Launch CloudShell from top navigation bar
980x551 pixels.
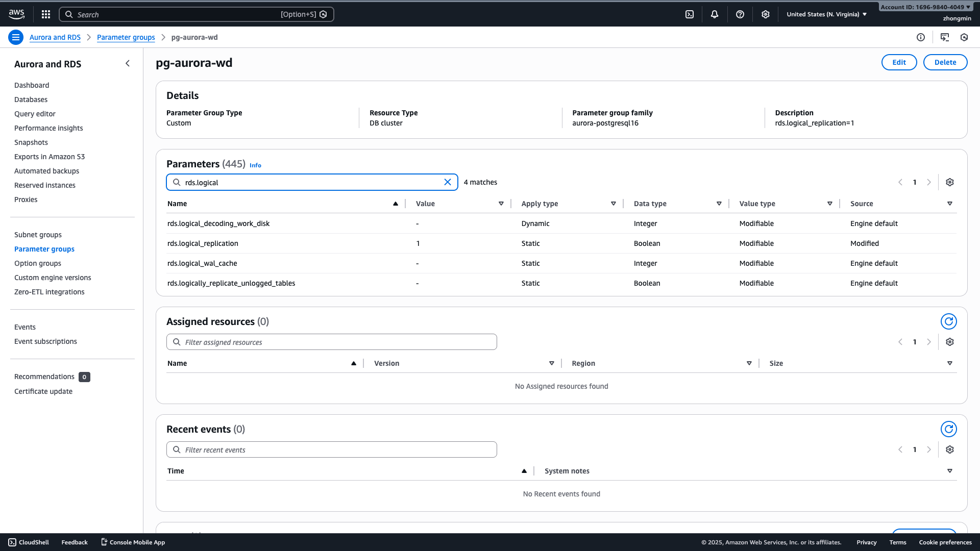tap(690, 14)
